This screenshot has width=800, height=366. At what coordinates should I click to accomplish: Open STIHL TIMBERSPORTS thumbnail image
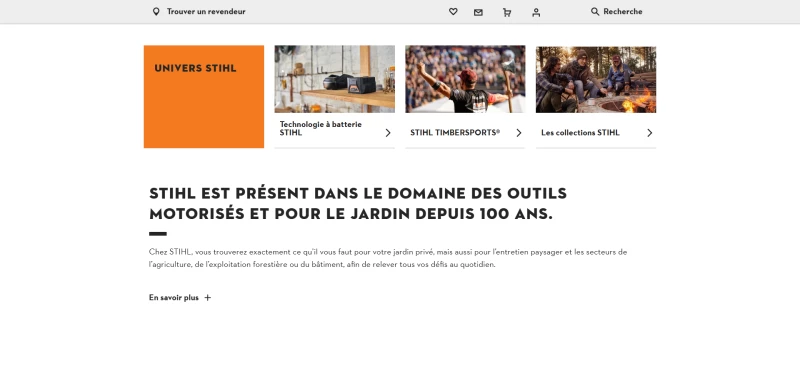click(x=465, y=79)
